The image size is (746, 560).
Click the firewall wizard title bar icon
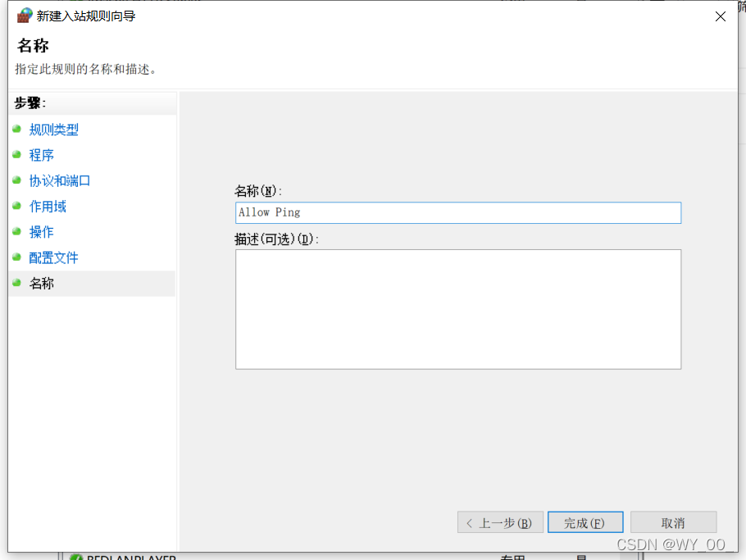point(25,16)
